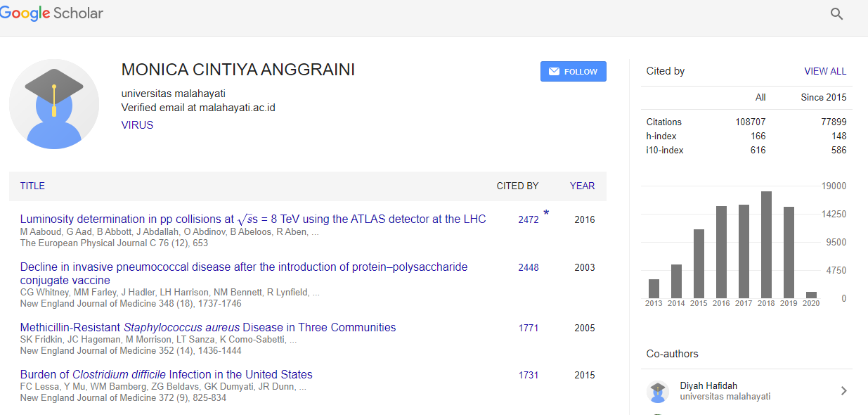Sort publications by Cited By column

point(517,186)
